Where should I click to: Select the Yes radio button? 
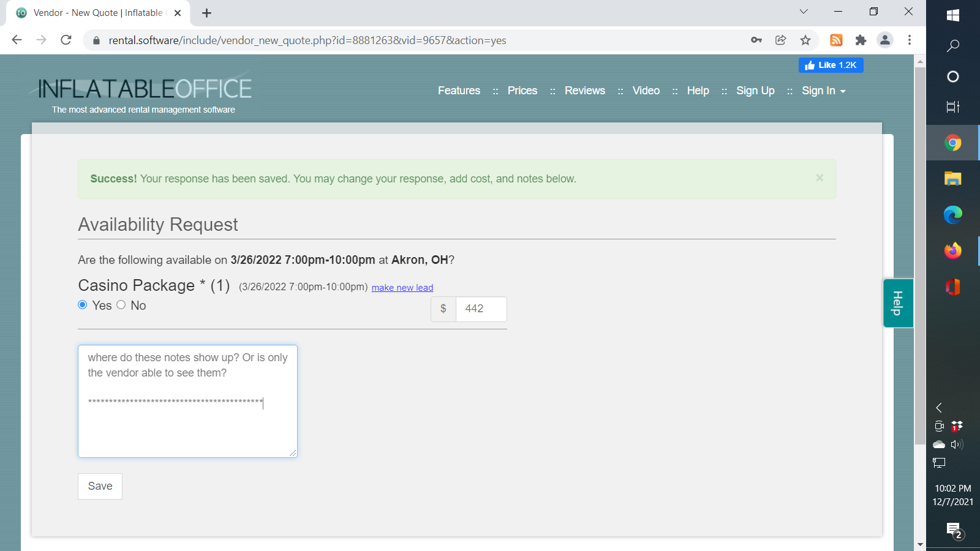(83, 305)
